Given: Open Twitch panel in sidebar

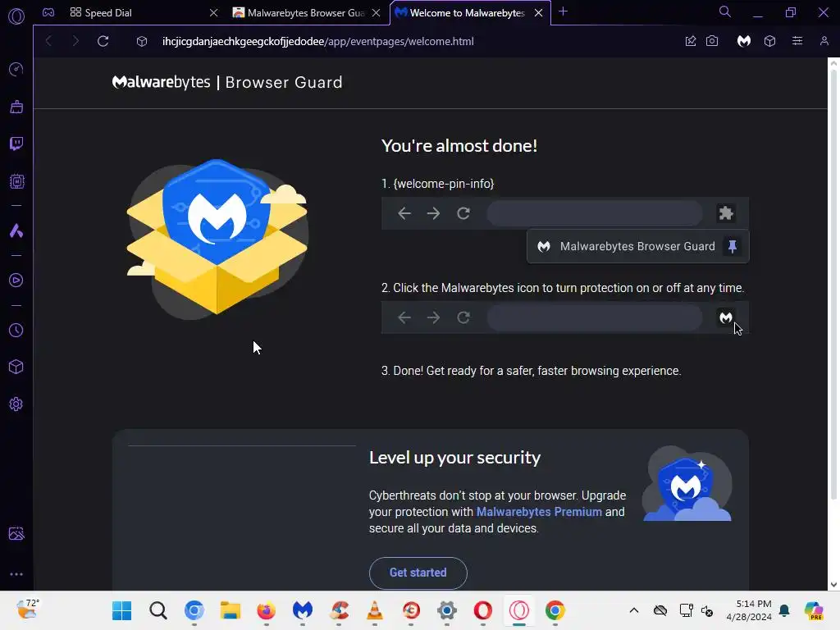Looking at the screenshot, I should pos(16,144).
